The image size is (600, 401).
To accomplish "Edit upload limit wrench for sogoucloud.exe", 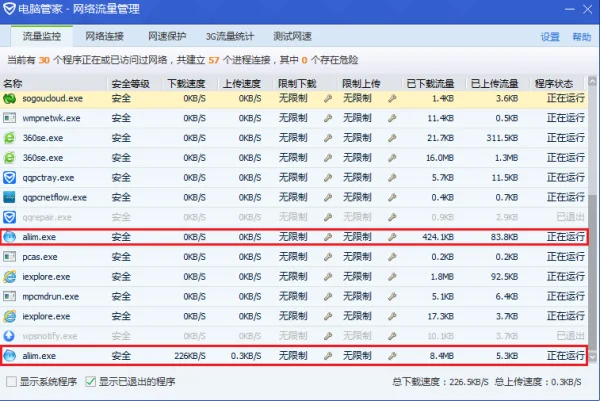I will point(392,99).
